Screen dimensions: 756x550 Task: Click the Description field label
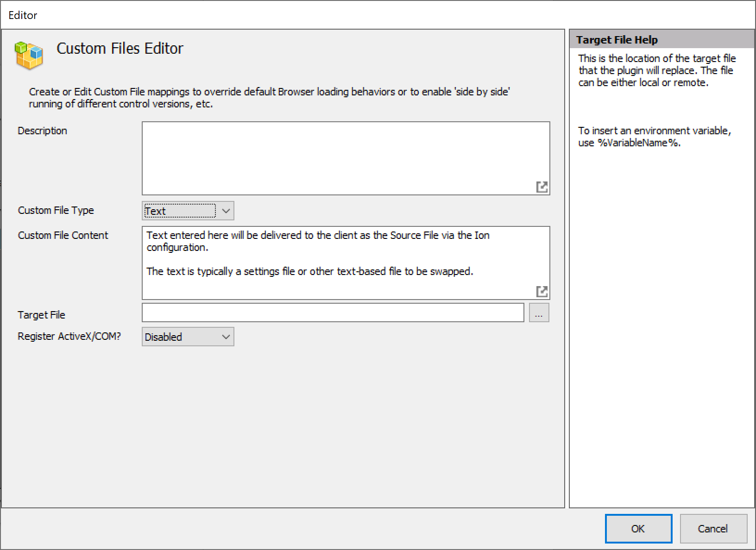(x=42, y=130)
